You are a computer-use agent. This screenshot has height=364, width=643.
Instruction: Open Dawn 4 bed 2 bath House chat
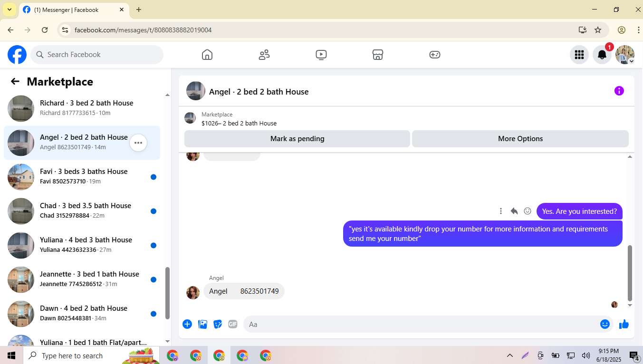[82, 314]
